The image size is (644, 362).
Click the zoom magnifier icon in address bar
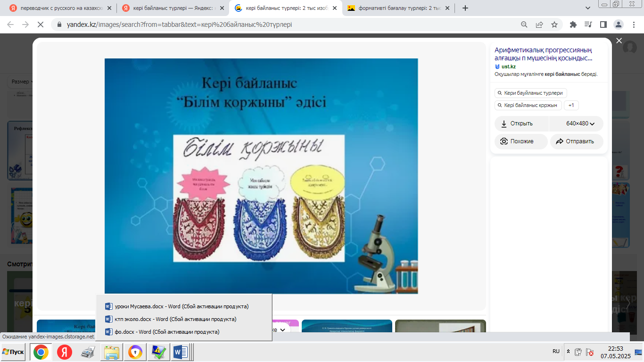[x=524, y=25]
